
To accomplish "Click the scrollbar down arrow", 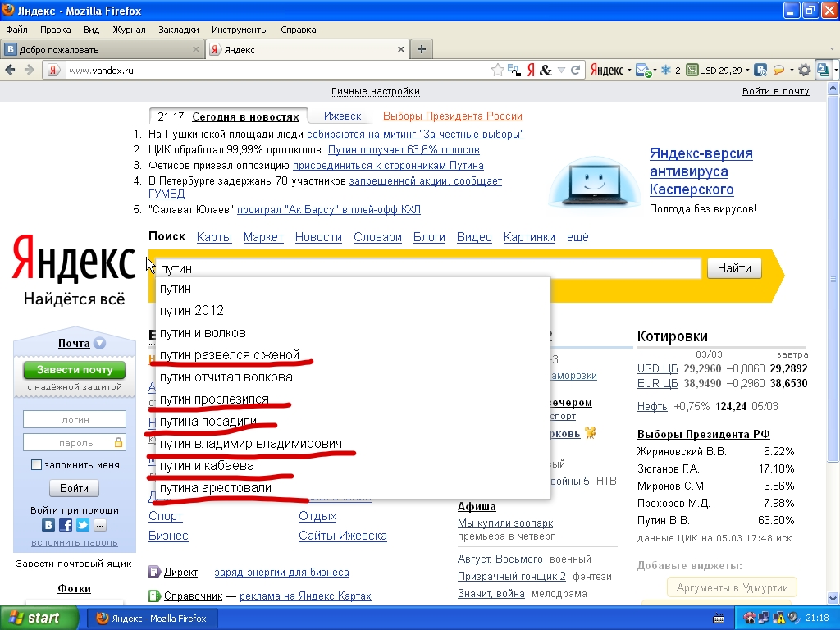I will click(x=833, y=598).
